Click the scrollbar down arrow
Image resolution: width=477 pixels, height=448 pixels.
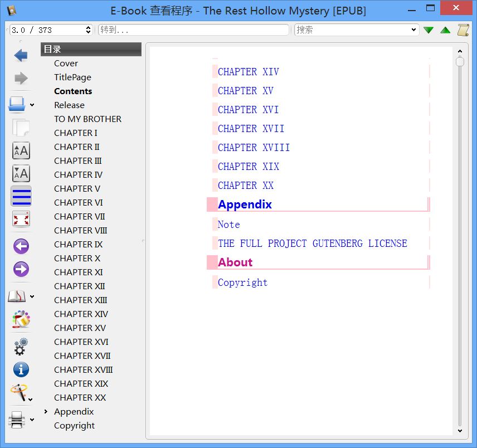[460, 431]
